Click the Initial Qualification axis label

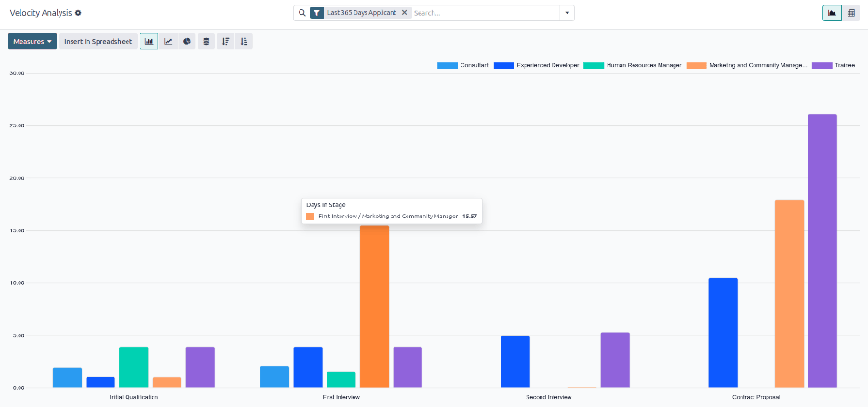pyautogui.click(x=133, y=397)
